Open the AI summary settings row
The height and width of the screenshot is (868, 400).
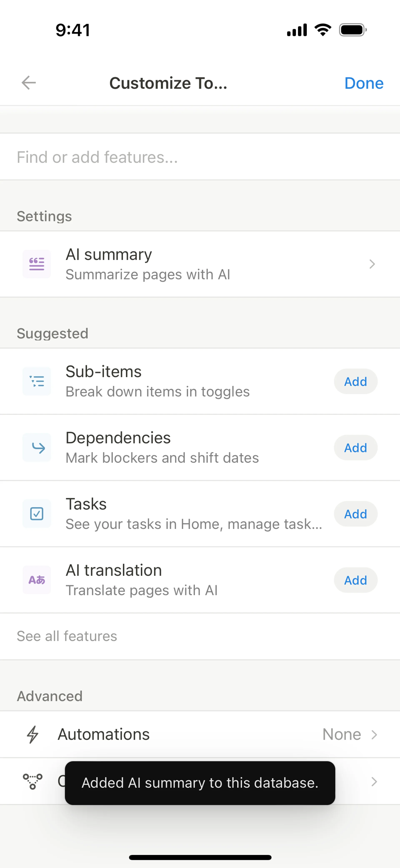coord(202,264)
